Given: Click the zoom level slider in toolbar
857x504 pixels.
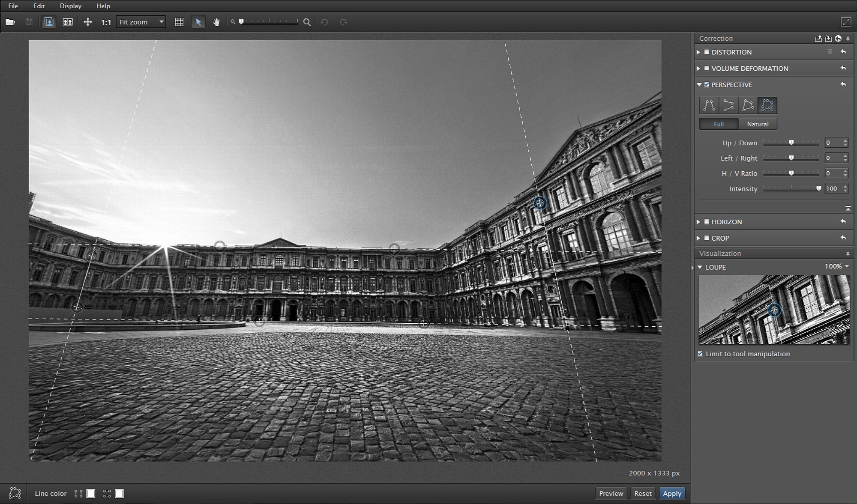Looking at the screenshot, I should click(x=268, y=22).
